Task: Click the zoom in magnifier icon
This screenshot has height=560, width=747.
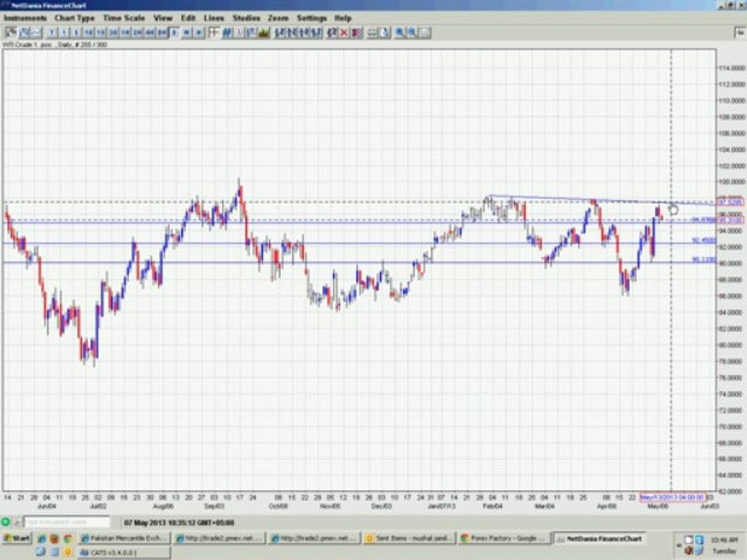Action: [x=400, y=33]
